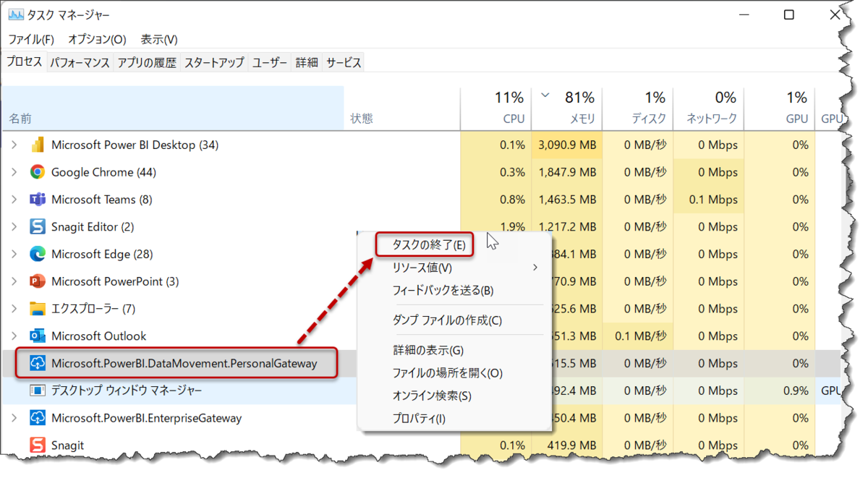Click the Google Chrome process icon

click(38, 172)
